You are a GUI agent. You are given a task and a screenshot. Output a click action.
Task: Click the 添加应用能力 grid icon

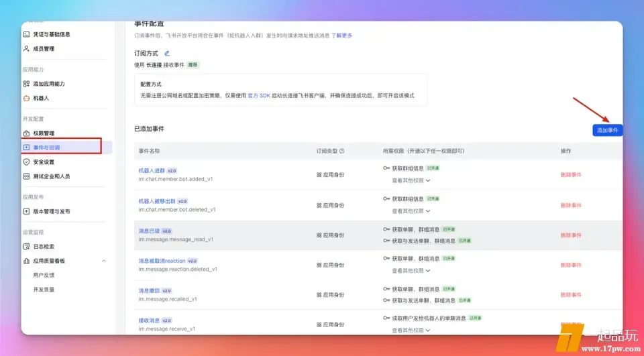(26, 84)
